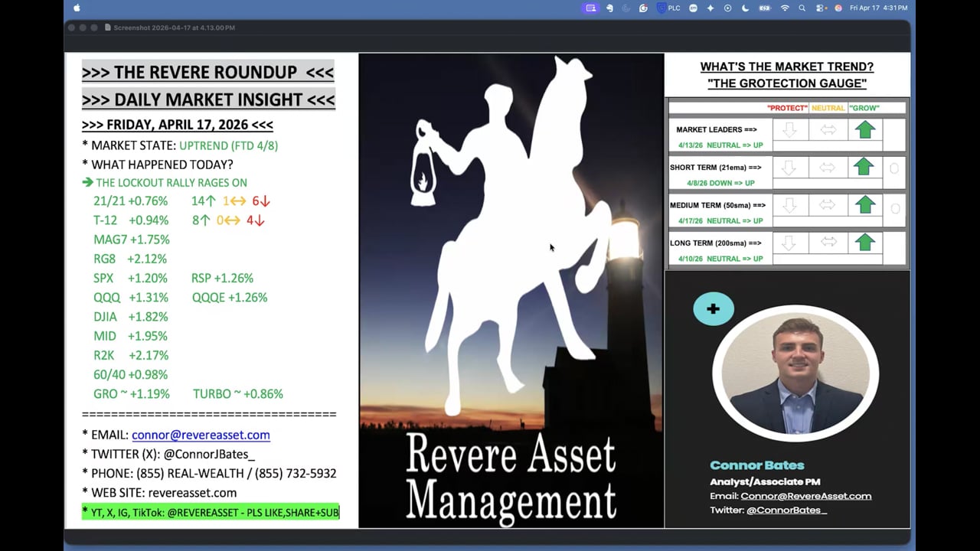Check the battery status icon

(764, 8)
